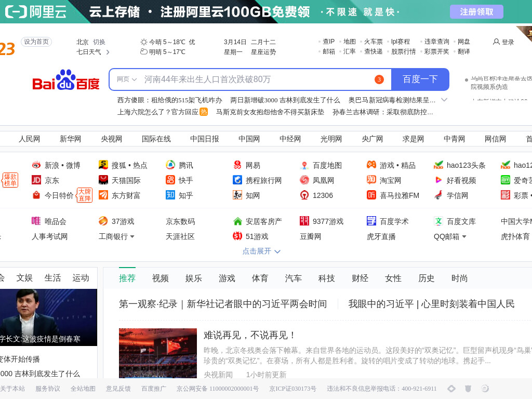
Task: Click the login user icon
Action: (x=496, y=42)
